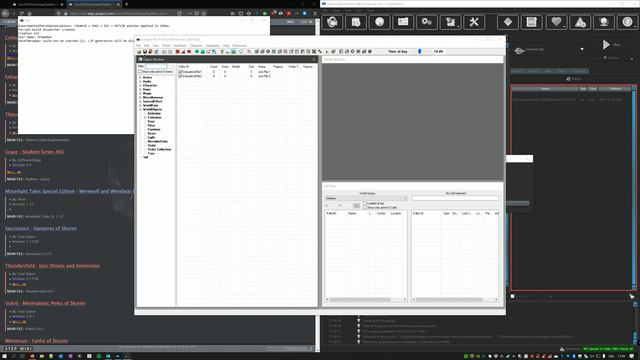The height and width of the screenshot is (360, 640).
Task: Select Static Collection under WorldObjects
Action: point(160,149)
